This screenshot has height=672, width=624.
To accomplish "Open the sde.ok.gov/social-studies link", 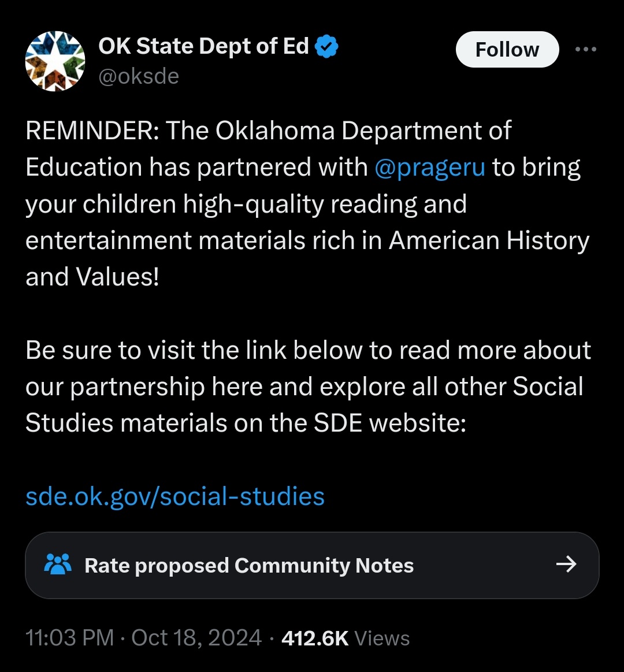I will click(x=175, y=496).
